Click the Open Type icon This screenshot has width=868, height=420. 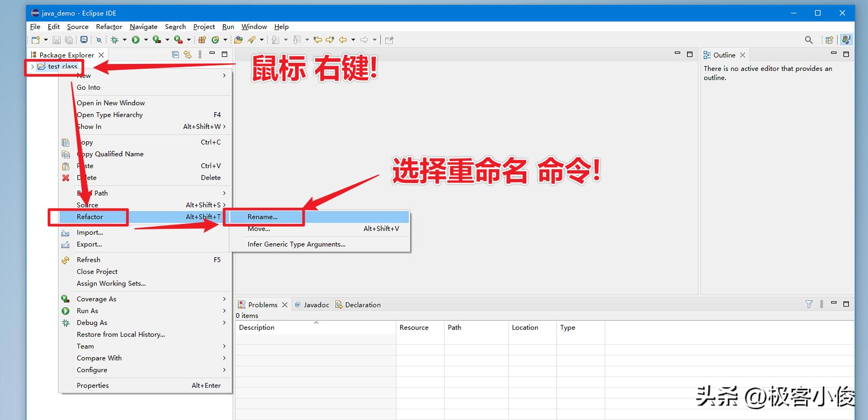pos(238,40)
